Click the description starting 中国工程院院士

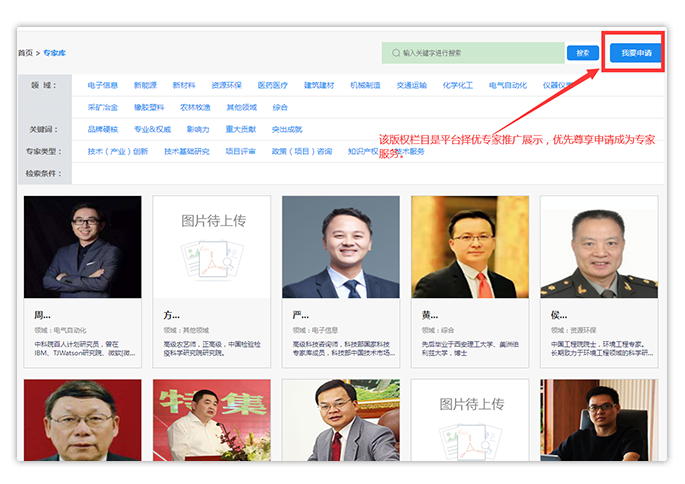(602, 349)
